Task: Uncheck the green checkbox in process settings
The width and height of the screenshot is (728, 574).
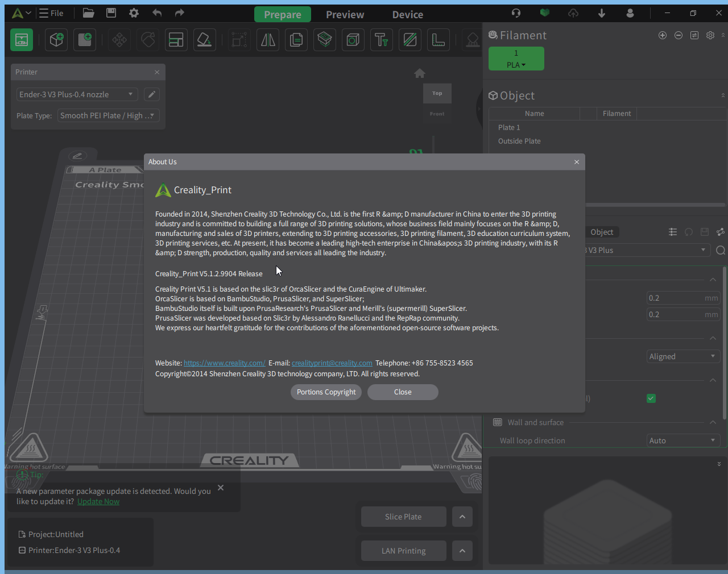Action: point(651,398)
